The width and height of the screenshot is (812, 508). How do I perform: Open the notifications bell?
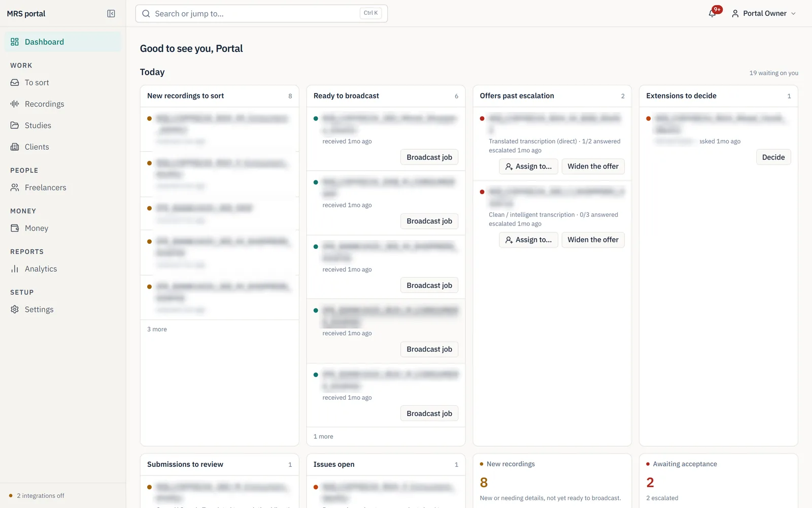[x=713, y=14]
